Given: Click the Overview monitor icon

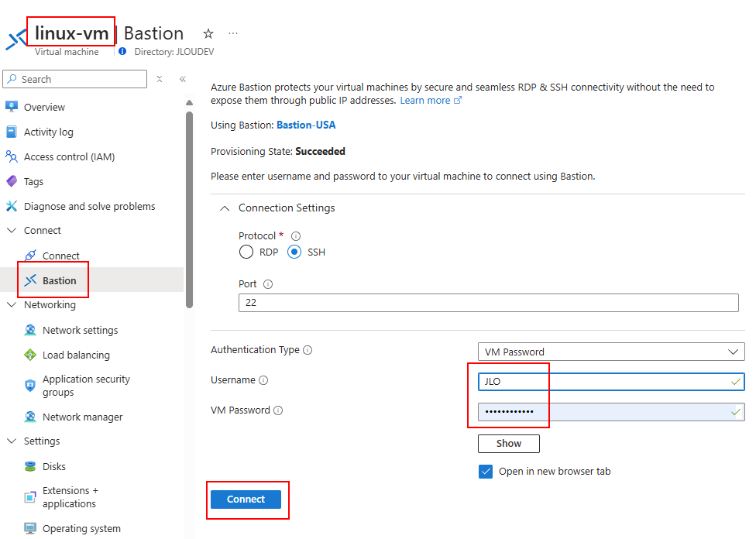Looking at the screenshot, I should click(x=12, y=107).
